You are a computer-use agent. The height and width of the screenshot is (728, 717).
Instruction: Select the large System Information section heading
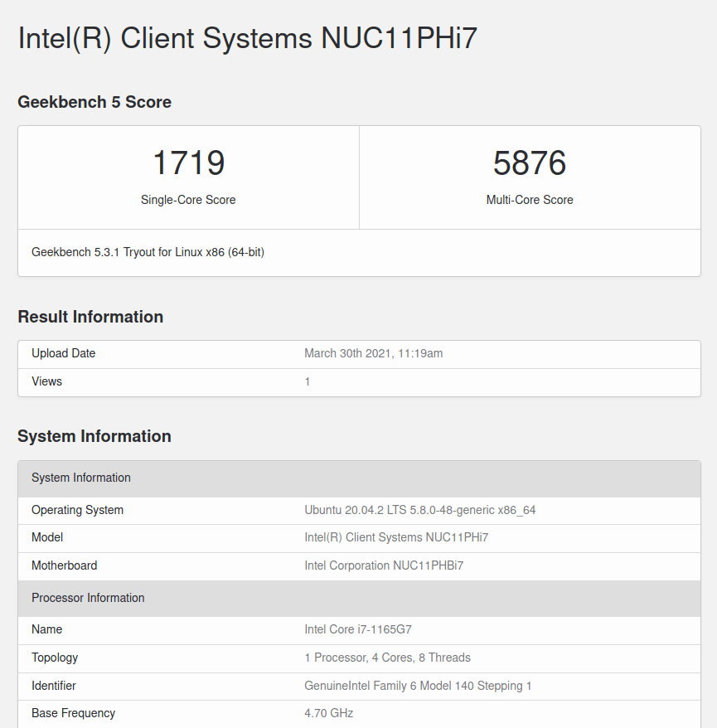94,436
